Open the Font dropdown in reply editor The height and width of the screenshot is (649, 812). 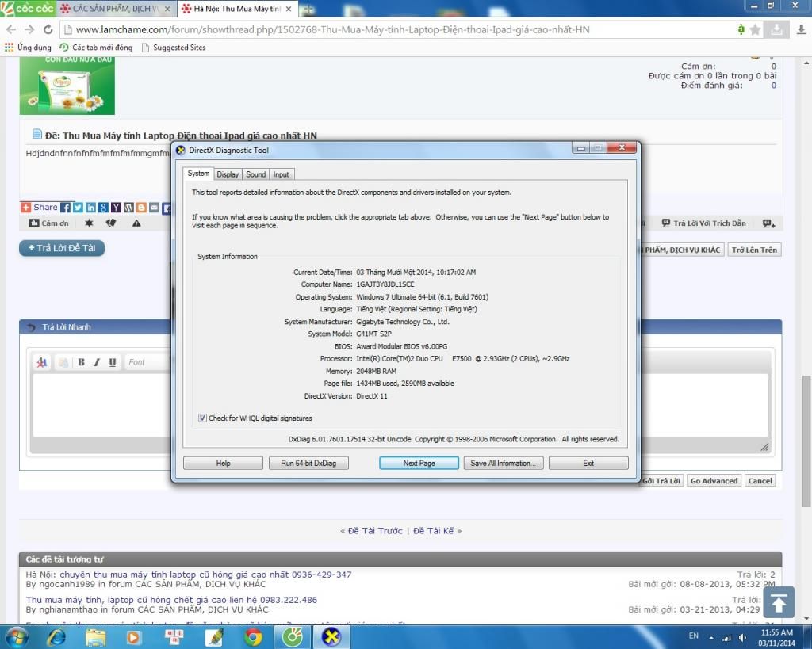147,362
